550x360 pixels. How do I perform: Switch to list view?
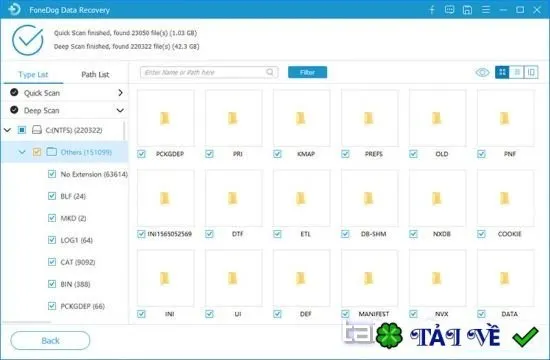[x=517, y=72]
